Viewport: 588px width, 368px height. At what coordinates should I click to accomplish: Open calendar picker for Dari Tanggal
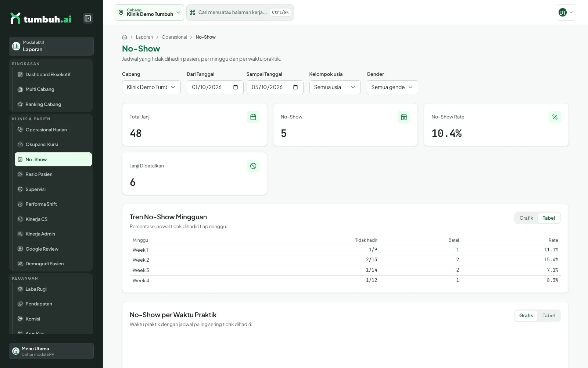[x=236, y=87]
